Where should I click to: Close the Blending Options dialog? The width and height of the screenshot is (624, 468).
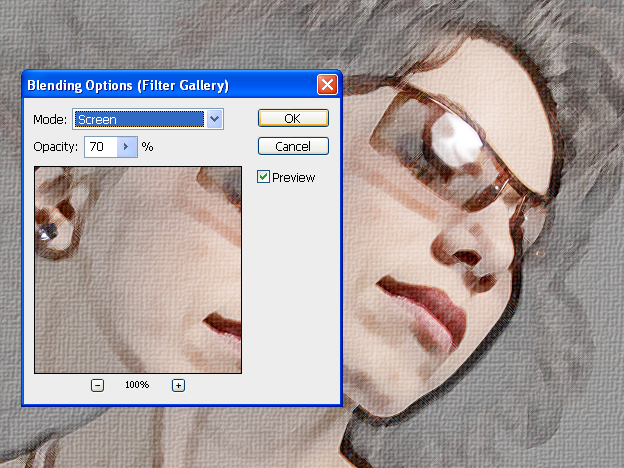coord(327,85)
